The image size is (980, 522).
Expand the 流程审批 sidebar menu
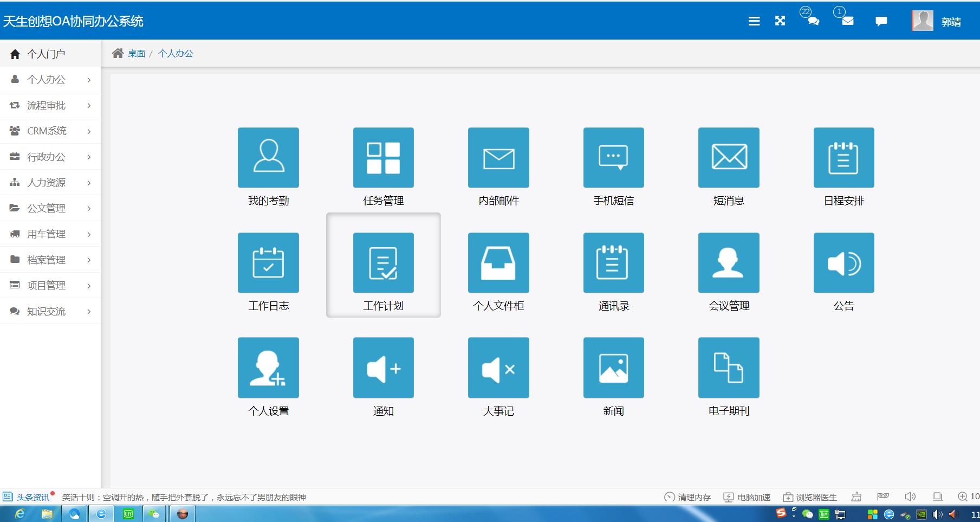pyautogui.click(x=50, y=105)
